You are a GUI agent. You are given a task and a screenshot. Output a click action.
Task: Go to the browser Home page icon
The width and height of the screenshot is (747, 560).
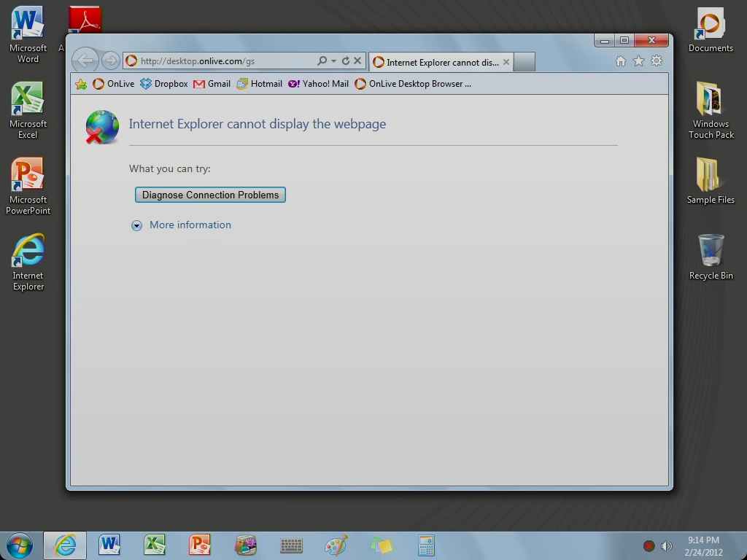(x=620, y=61)
